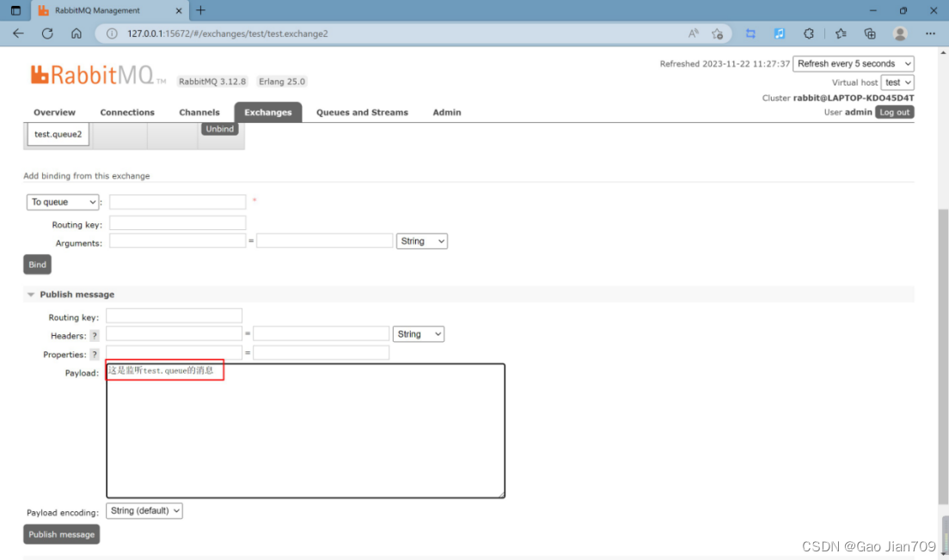Open collections icon in toolbar

870,33
